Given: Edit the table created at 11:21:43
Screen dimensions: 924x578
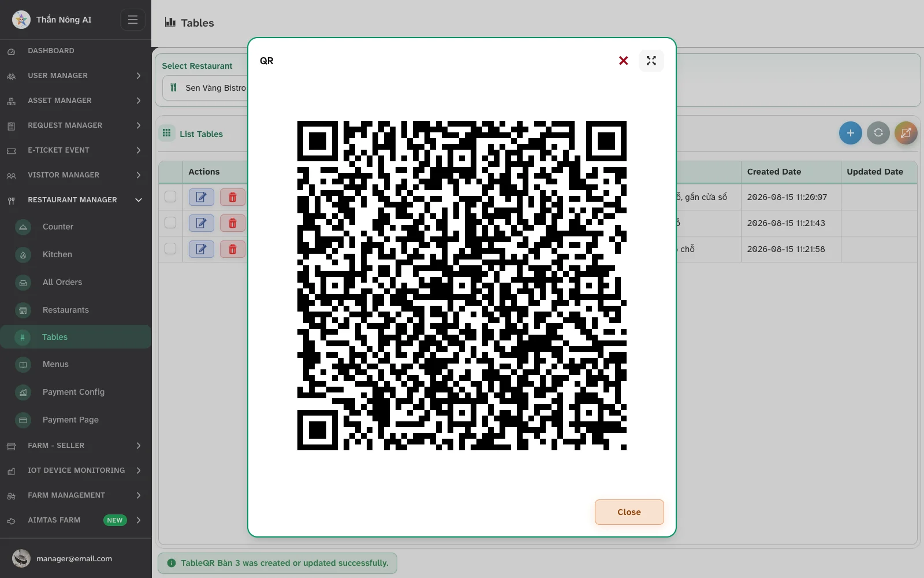Looking at the screenshot, I should pyautogui.click(x=202, y=223).
